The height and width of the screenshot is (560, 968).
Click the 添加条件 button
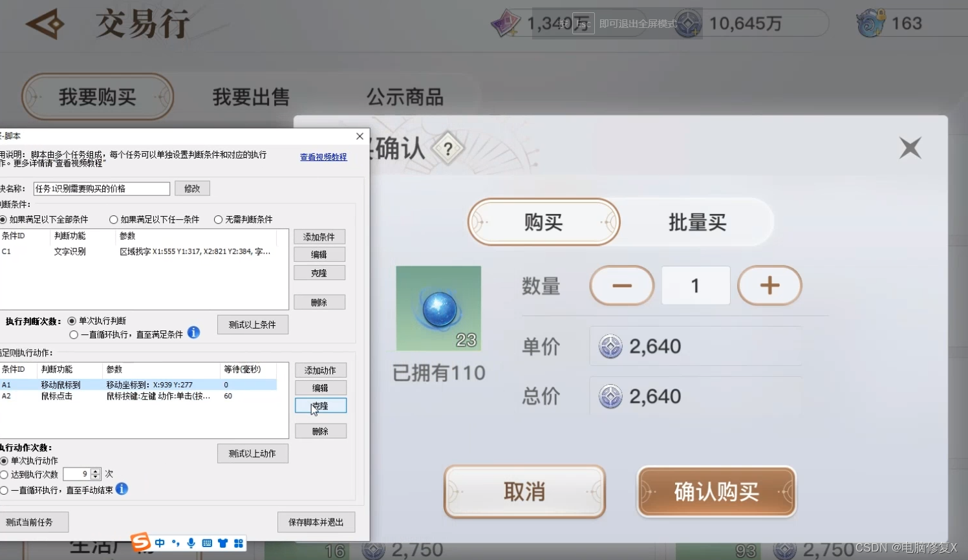pyautogui.click(x=319, y=237)
